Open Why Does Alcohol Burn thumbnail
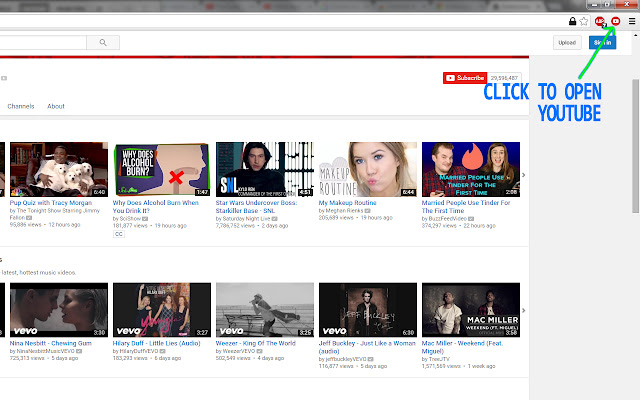The image size is (640, 400). [162, 169]
